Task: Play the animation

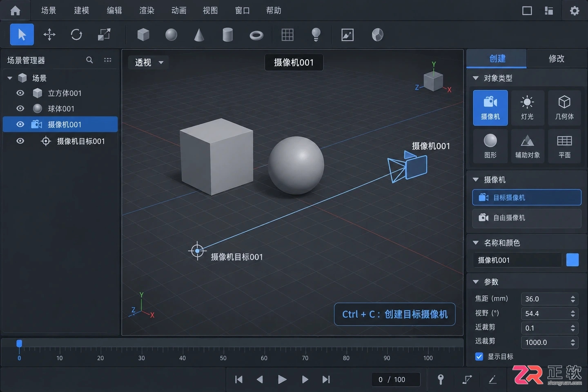Action: pyautogui.click(x=282, y=379)
